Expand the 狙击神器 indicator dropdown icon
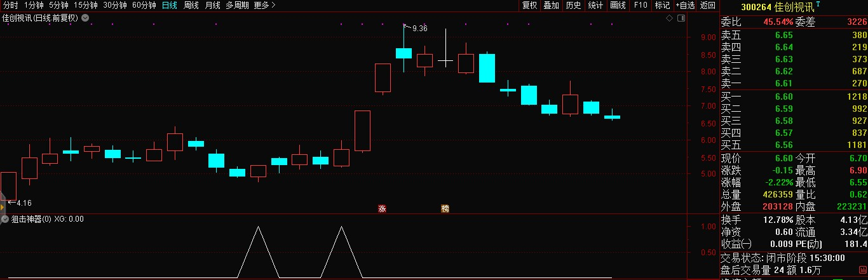Viewport: 868px width, 280px height. [6, 219]
